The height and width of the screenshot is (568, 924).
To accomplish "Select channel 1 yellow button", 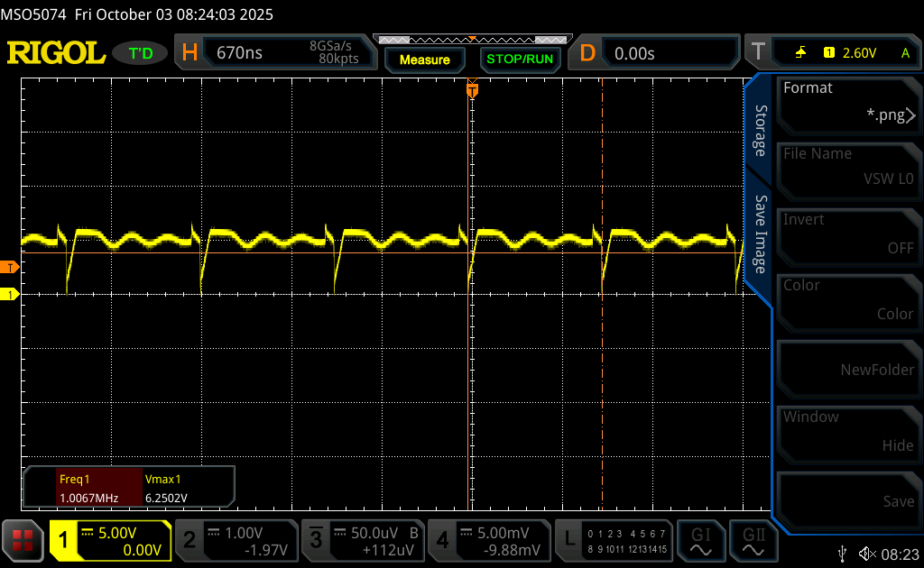I will point(109,540).
